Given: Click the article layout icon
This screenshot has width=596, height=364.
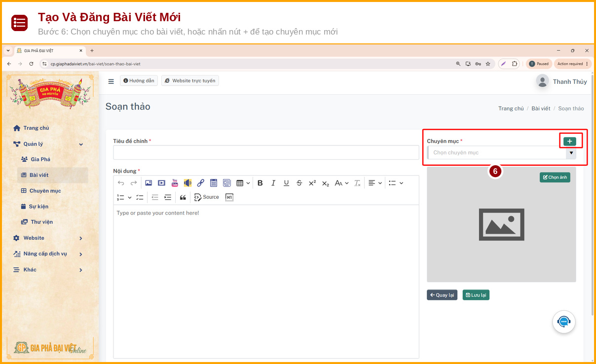Looking at the screenshot, I should 226,183.
